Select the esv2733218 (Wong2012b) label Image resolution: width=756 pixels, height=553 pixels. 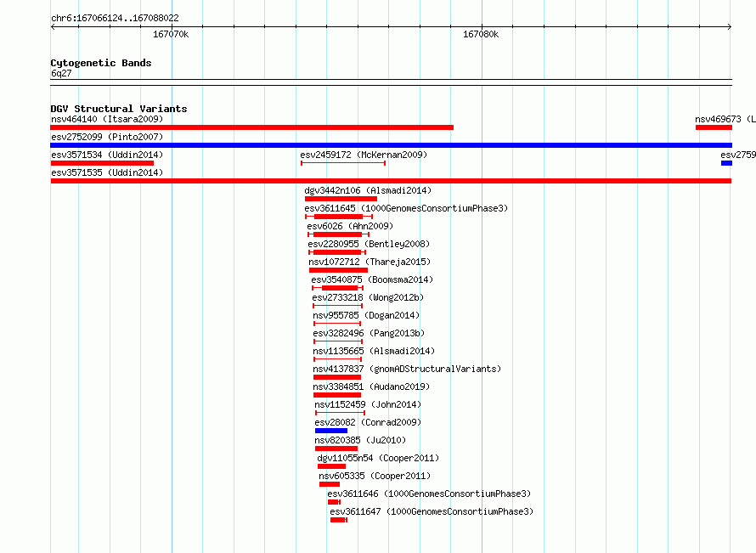(x=368, y=297)
